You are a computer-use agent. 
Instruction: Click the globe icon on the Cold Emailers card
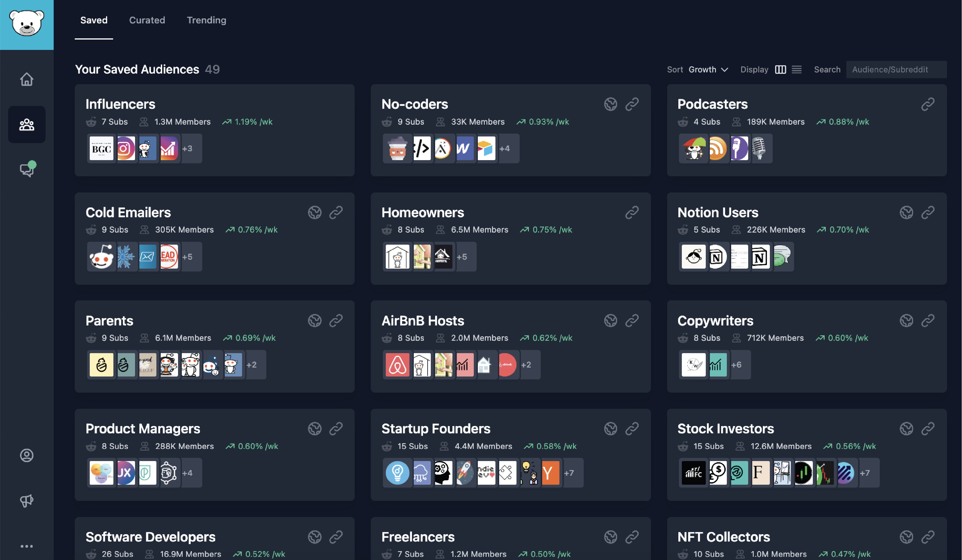tap(315, 212)
